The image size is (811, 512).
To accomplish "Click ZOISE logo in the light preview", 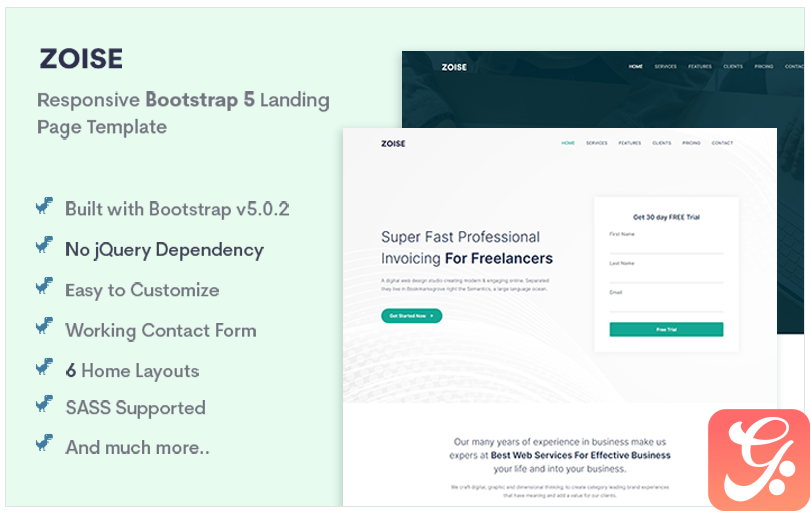I will 393,143.
